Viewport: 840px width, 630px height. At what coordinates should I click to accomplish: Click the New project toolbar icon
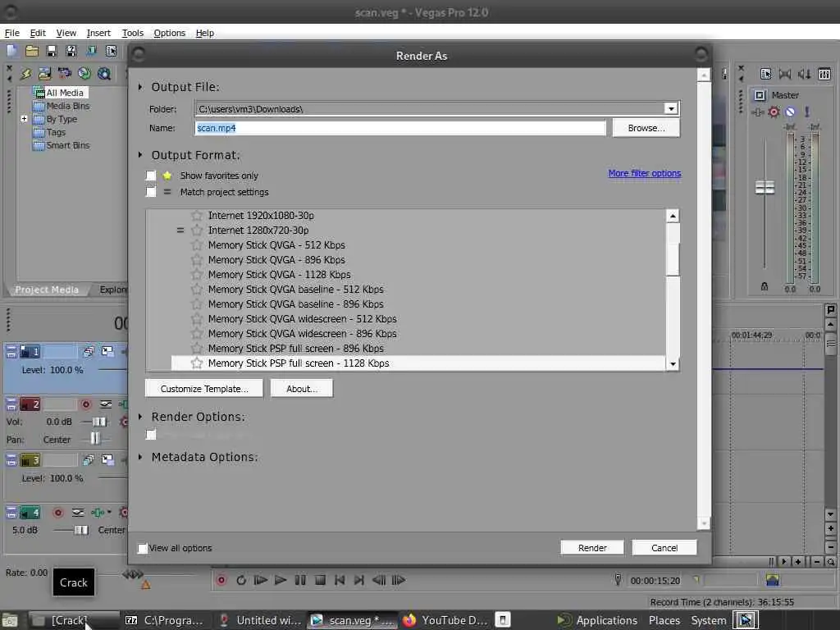coord(11,51)
